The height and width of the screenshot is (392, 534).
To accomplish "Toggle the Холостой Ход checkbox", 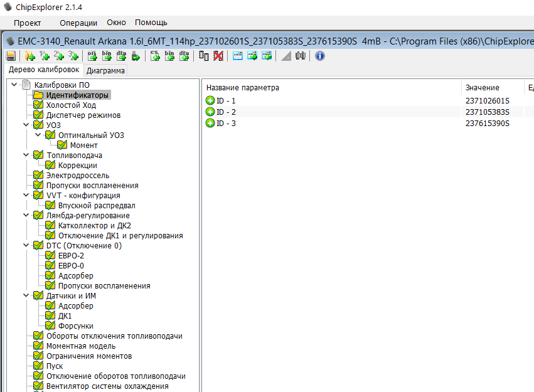I will point(38,105).
